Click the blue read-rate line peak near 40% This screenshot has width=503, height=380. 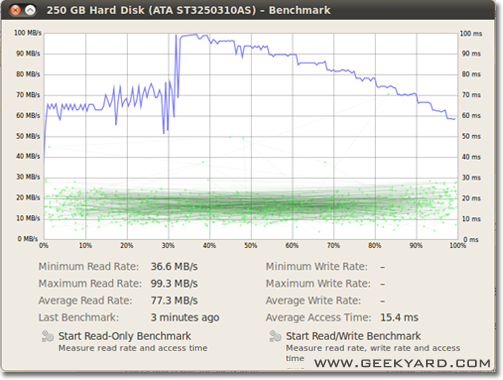click(x=196, y=35)
